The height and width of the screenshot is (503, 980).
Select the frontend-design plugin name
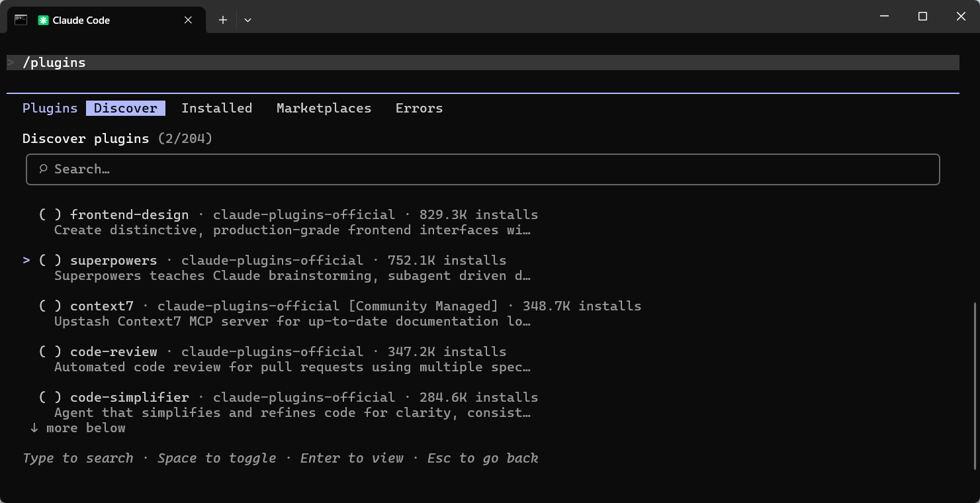coord(130,214)
